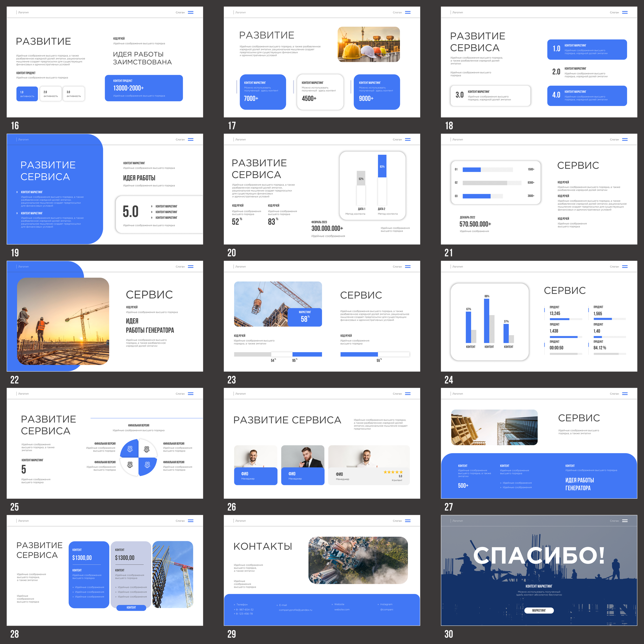Click the companyprofile@yandex.ru email on slide 29
Viewport: 644px width, 644px height.
295,610
